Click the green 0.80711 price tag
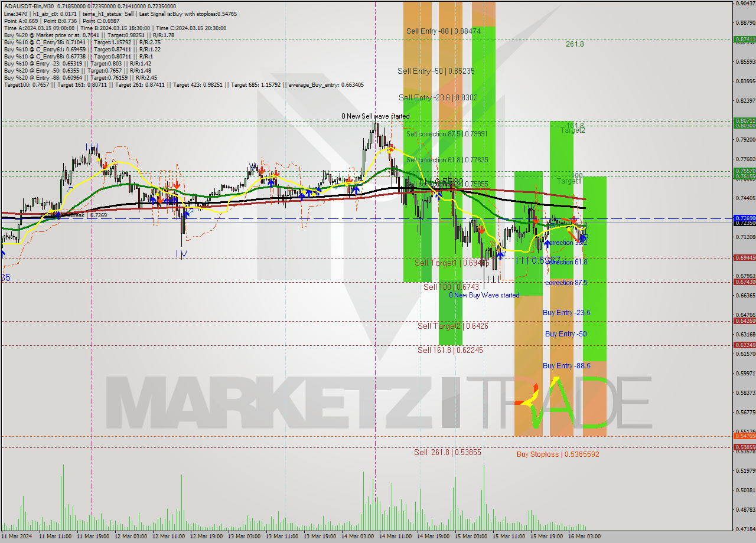This screenshot has width=756, height=543. [744, 120]
